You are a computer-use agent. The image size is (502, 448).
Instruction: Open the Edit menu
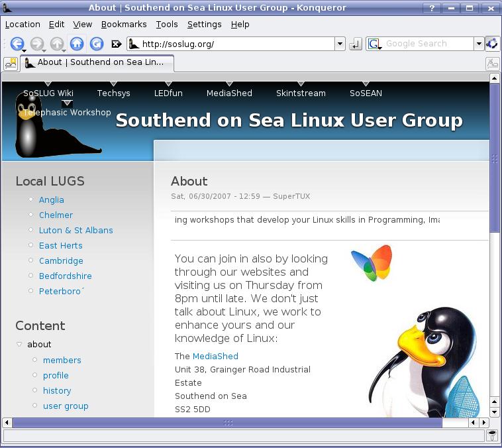[57, 25]
